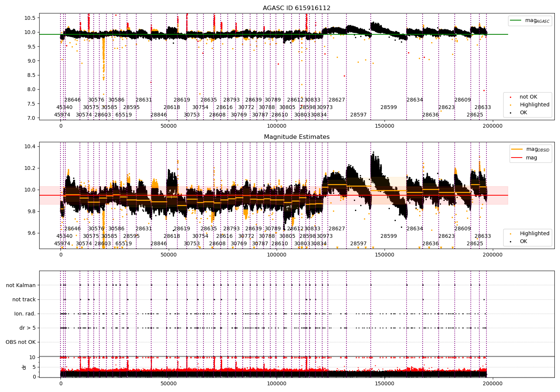
Task: Click obsid label 28597 in the top panel
Action: point(358,115)
